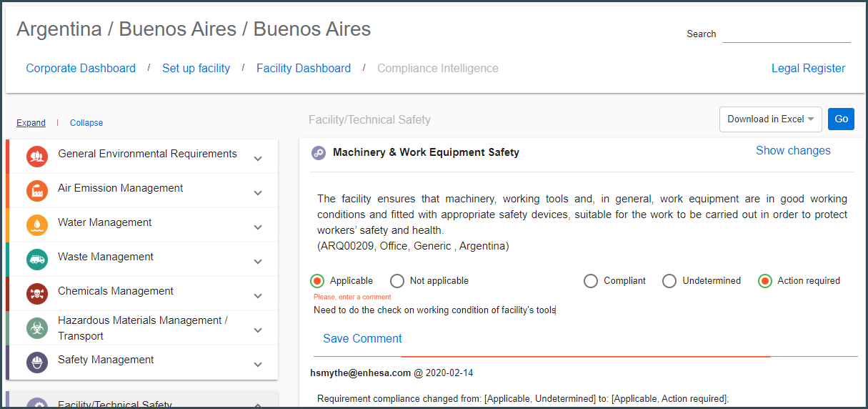Image resolution: width=868 pixels, height=409 pixels.
Task: Click the Save Comment link
Action: (x=362, y=339)
